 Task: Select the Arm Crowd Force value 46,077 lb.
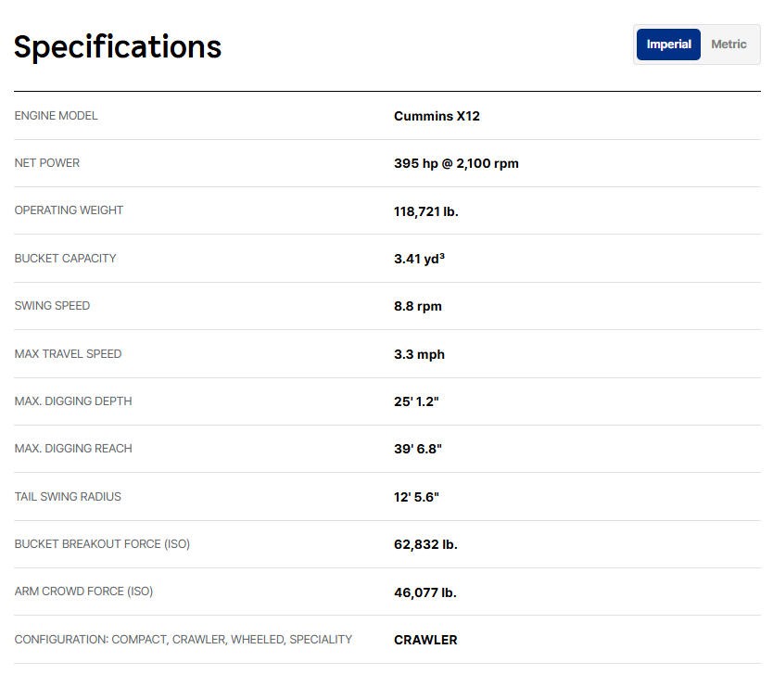click(425, 592)
